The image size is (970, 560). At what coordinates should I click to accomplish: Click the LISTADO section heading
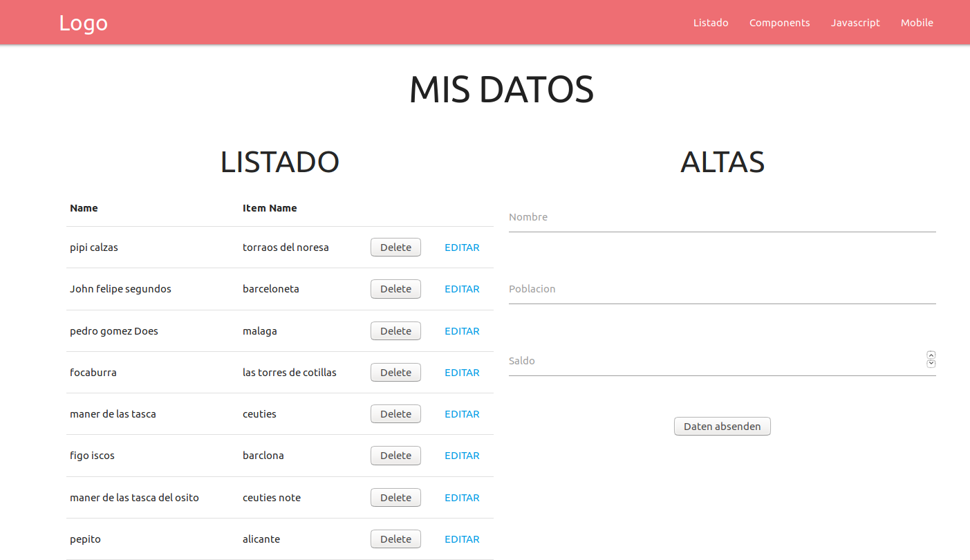(279, 162)
